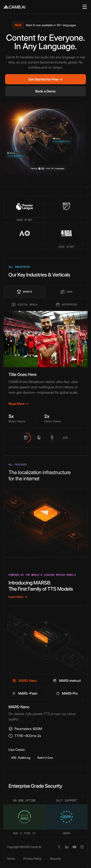Open the Premier League trophy photo
The width and height of the screenshot is (91, 868).
45,339
